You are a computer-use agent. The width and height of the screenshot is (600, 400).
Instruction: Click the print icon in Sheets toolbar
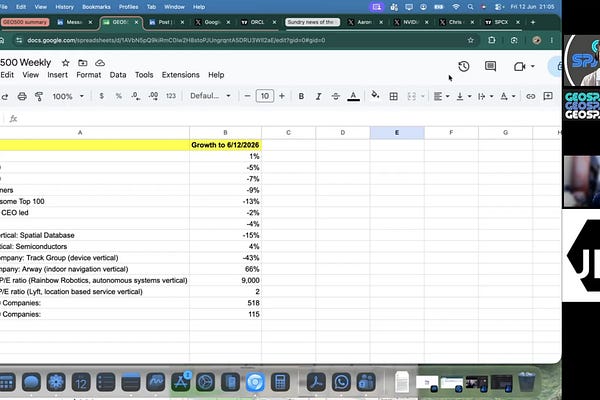tap(22, 96)
